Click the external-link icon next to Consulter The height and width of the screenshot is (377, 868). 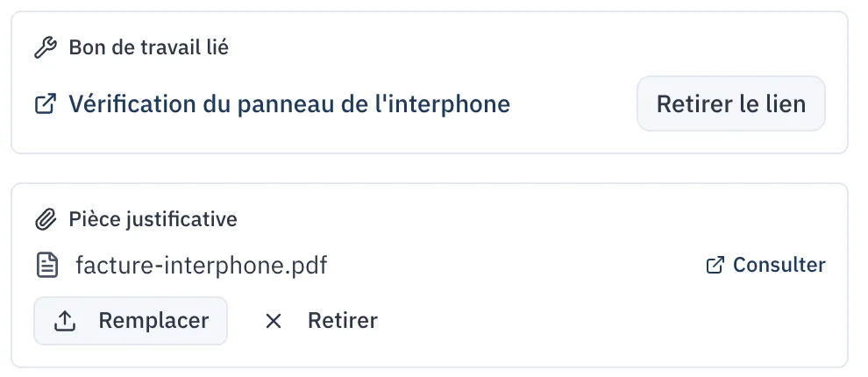715,265
